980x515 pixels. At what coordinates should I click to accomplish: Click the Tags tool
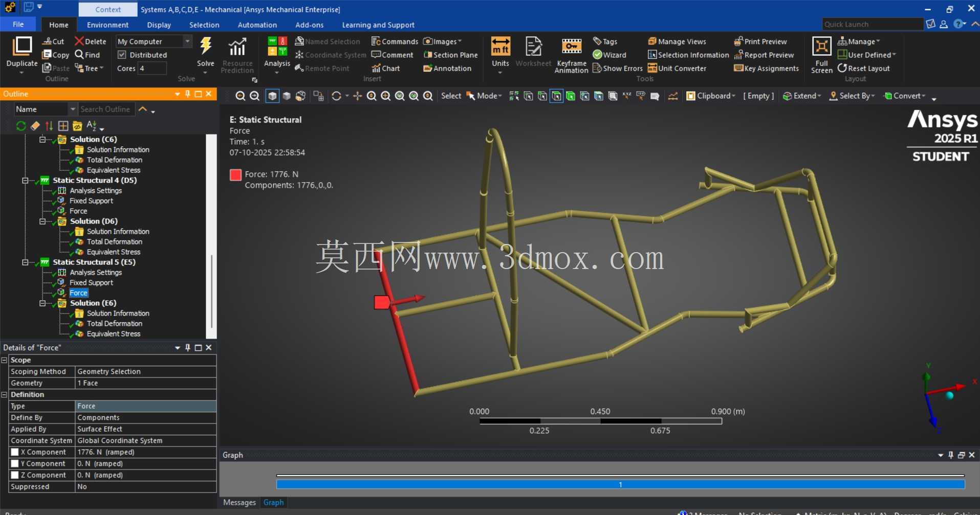tap(605, 41)
